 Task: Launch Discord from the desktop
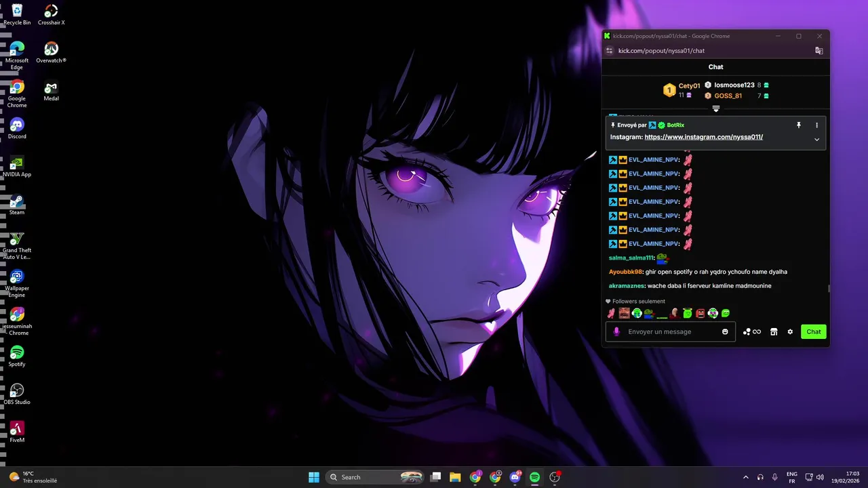17,128
